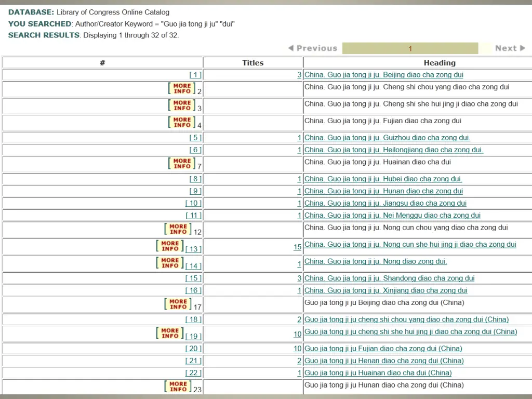Open More Info for row 17
The image size is (532, 399).
(178, 304)
